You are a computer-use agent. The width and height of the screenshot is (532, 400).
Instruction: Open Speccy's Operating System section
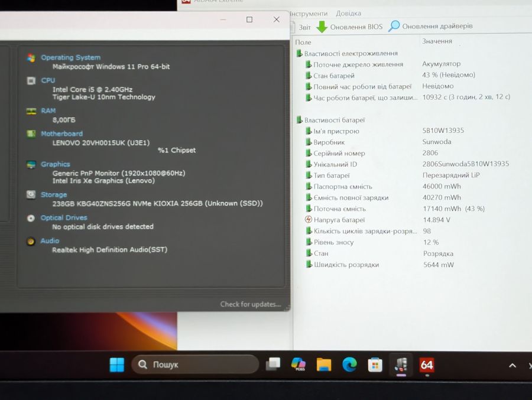pos(70,57)
